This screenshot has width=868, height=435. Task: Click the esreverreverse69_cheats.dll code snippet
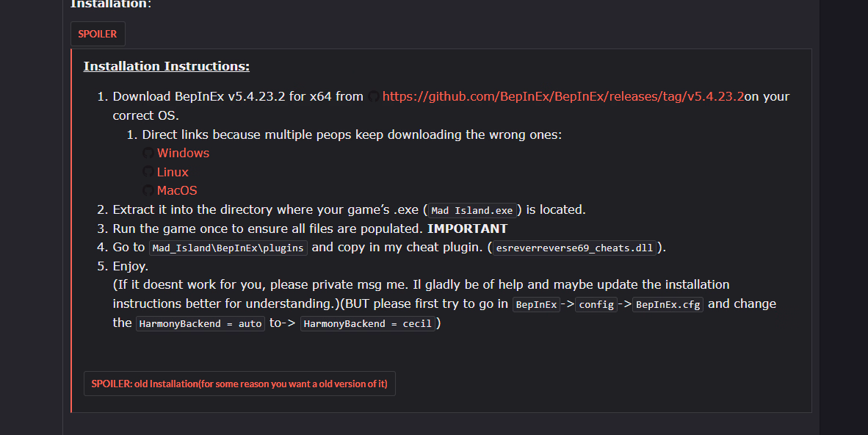click(574, 248)
